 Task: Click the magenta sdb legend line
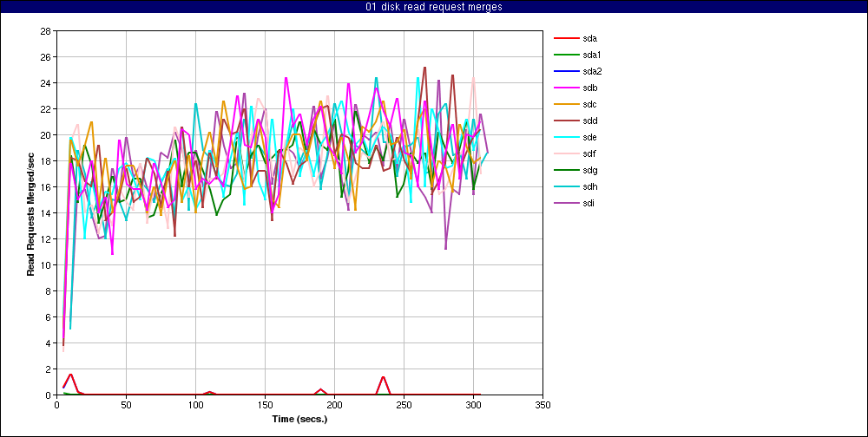(x=565, y=88)
